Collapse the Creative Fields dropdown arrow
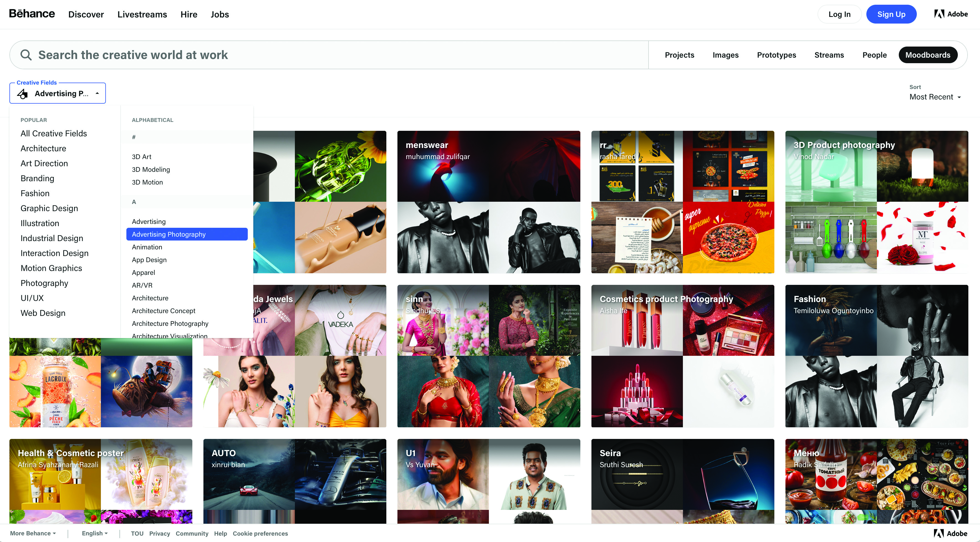Screen dimensions: 980x542 [97, 94]
